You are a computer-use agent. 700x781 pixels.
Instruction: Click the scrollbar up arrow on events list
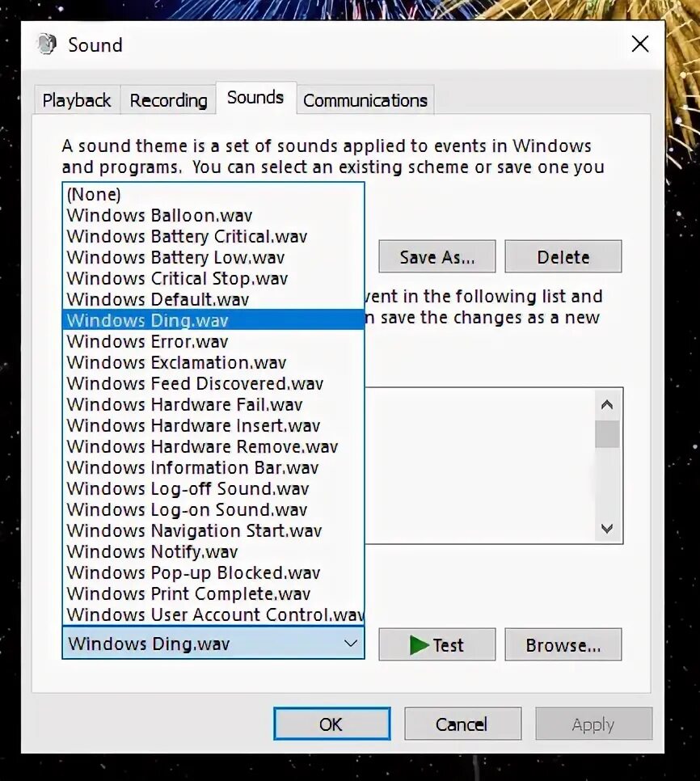(607, 403)
